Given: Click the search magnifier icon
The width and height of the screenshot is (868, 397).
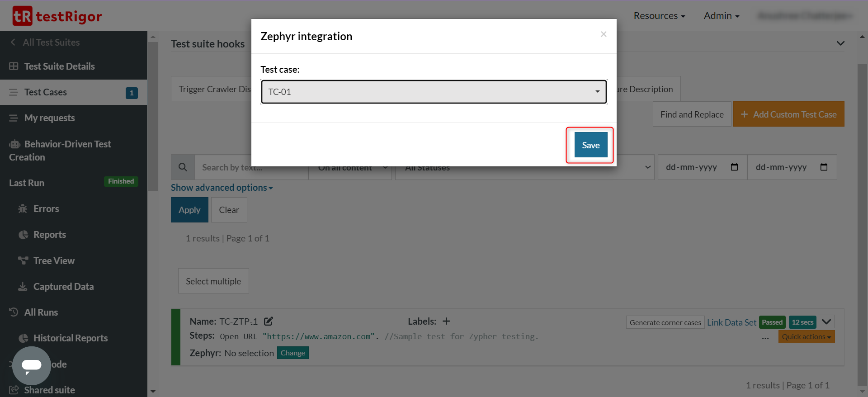Looking at the screenshot, I should pos(183,167).
